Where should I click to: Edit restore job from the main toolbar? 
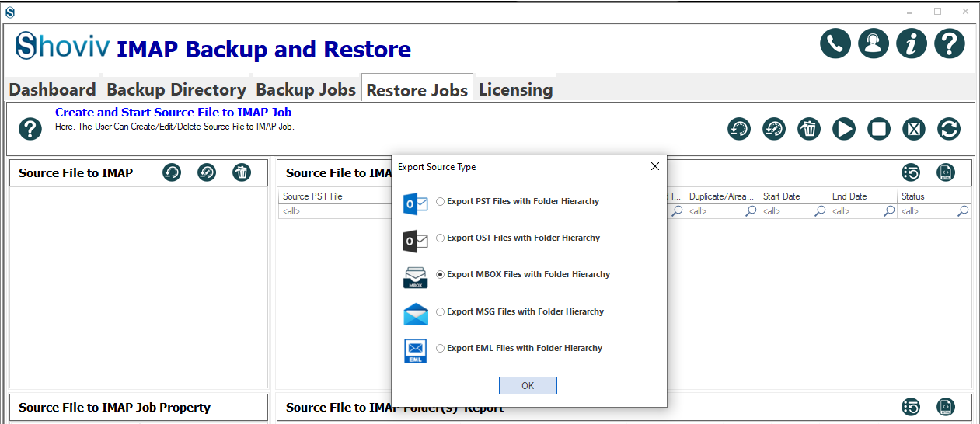(774, 129)
